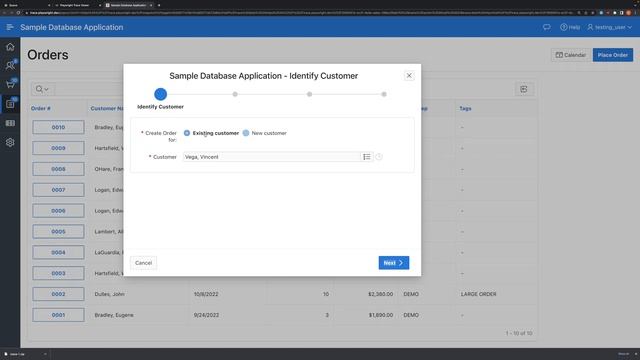
Task: Open the feedback comment icon
Action: [x=547, y=27]
